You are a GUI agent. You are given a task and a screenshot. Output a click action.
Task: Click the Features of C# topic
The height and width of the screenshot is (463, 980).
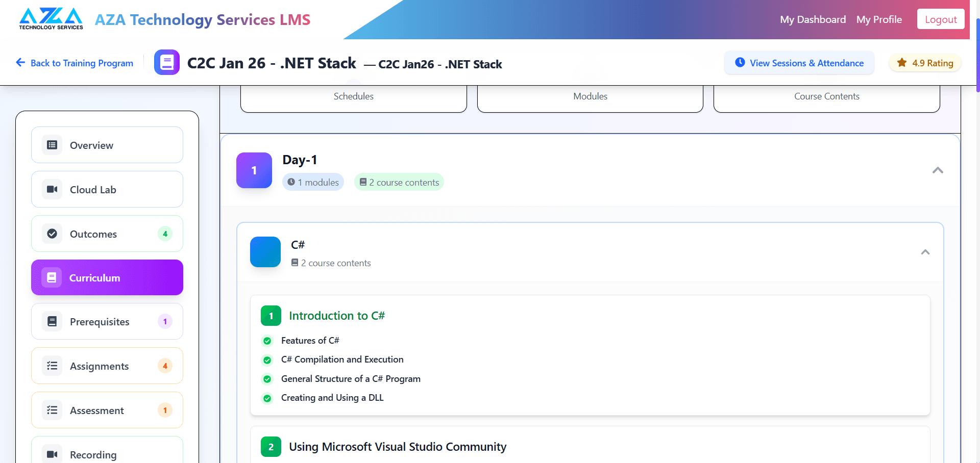tap(310, 341)
